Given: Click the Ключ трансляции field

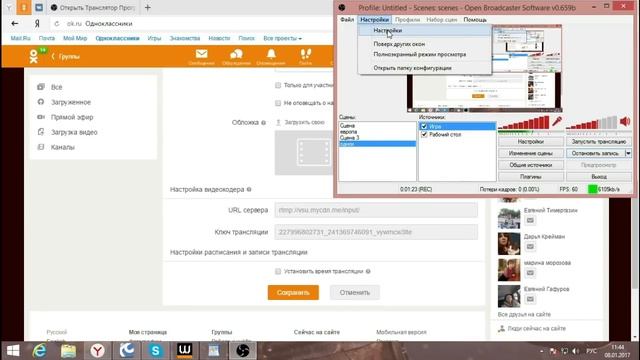Looking at the screenshot, I should [x=376, y=232].
